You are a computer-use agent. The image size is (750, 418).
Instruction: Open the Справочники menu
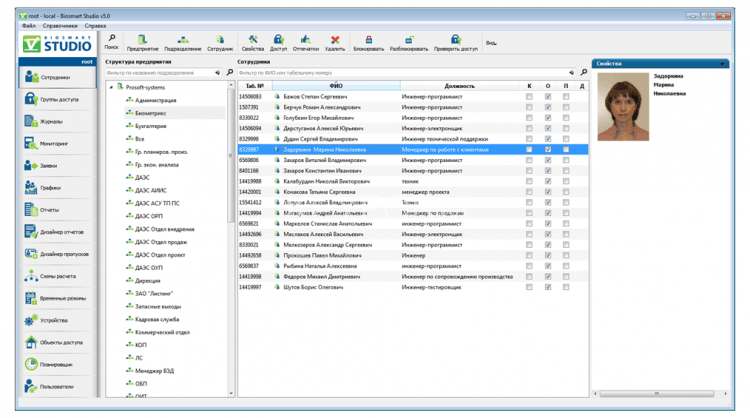60,26
